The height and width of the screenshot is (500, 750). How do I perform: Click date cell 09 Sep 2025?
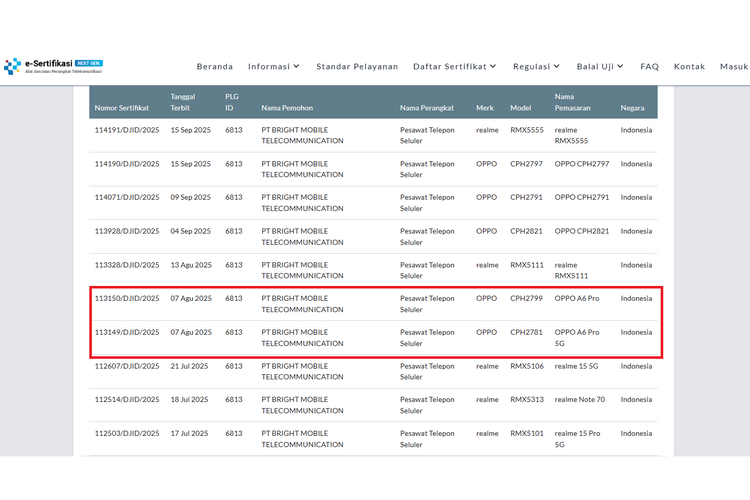190,197
